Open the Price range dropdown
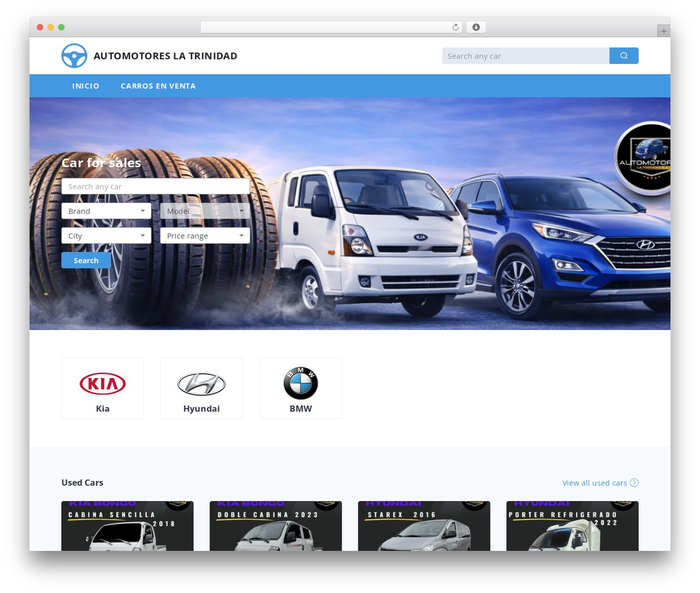Image resolution: width=700 pixels, height=593 pixels. tap(205, 236)
